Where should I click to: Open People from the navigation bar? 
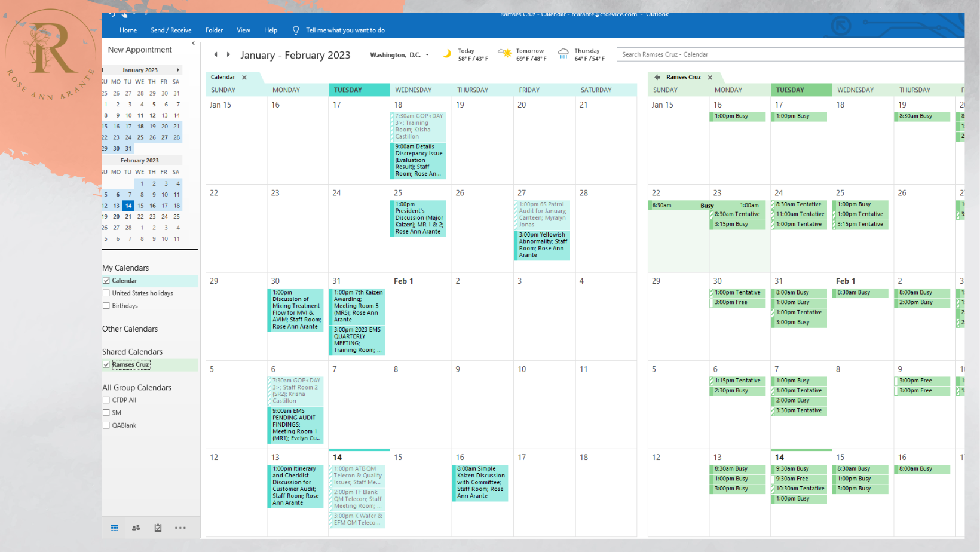[136, 528]
